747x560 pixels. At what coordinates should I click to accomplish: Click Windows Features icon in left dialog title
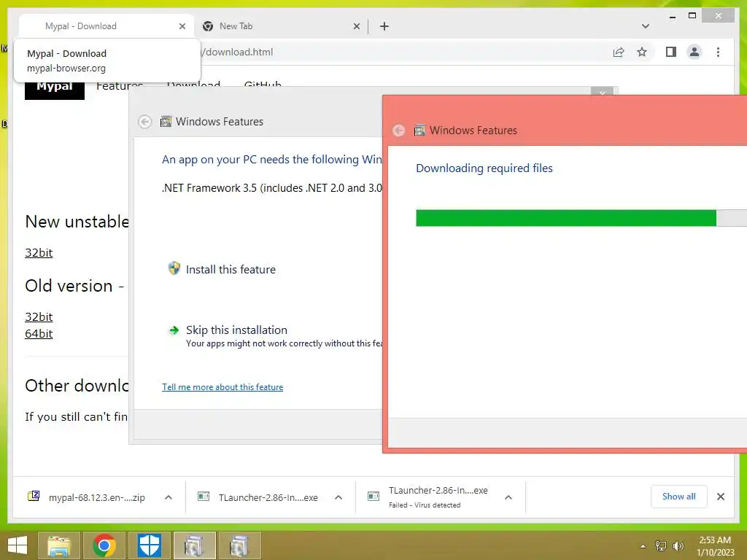pyautogui.click(x=166, y=122)
